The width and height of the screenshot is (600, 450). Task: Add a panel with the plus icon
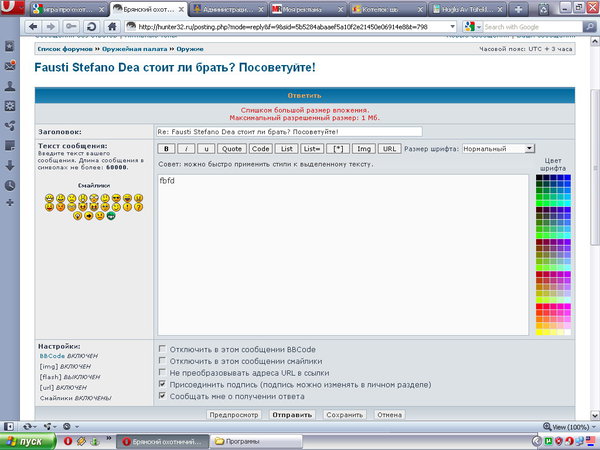10,202
